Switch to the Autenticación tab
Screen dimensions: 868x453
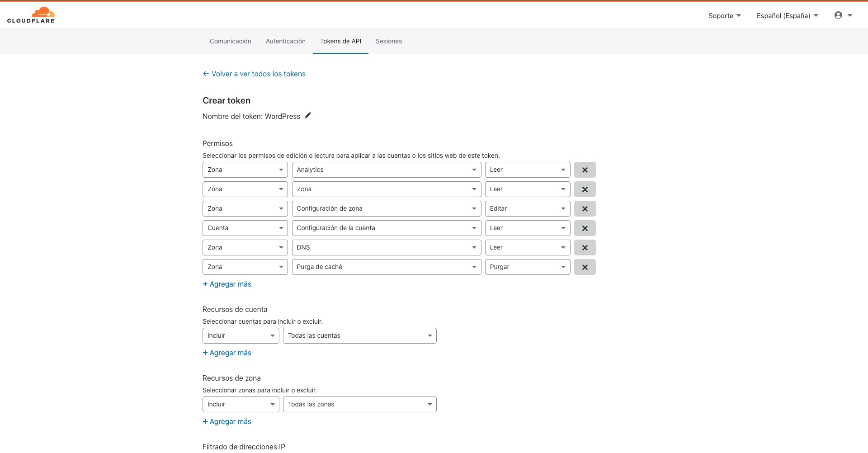pos(285,41)
